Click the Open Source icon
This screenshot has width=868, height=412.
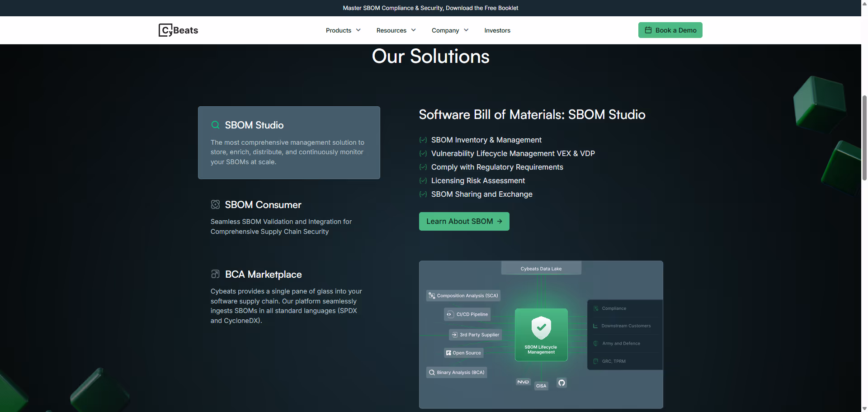448,353
